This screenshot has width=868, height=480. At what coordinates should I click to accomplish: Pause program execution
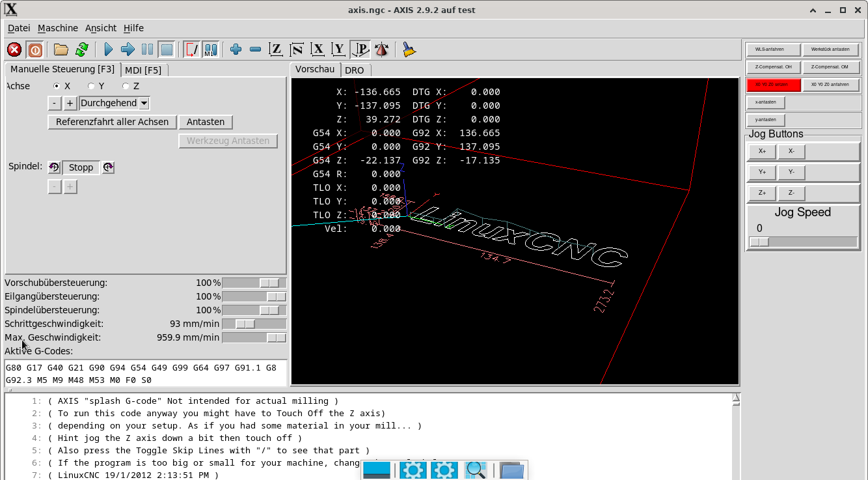[x=148, y=49]
